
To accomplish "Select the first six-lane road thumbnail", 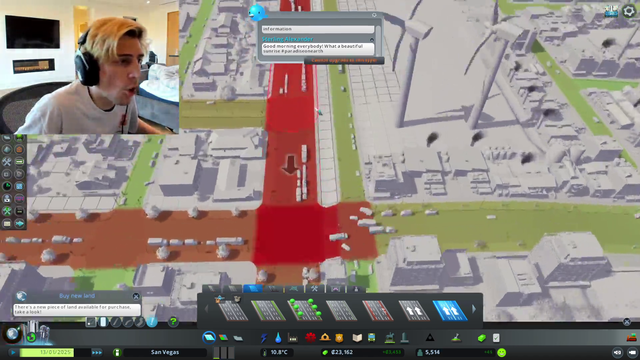I will [x=232, y=309].
